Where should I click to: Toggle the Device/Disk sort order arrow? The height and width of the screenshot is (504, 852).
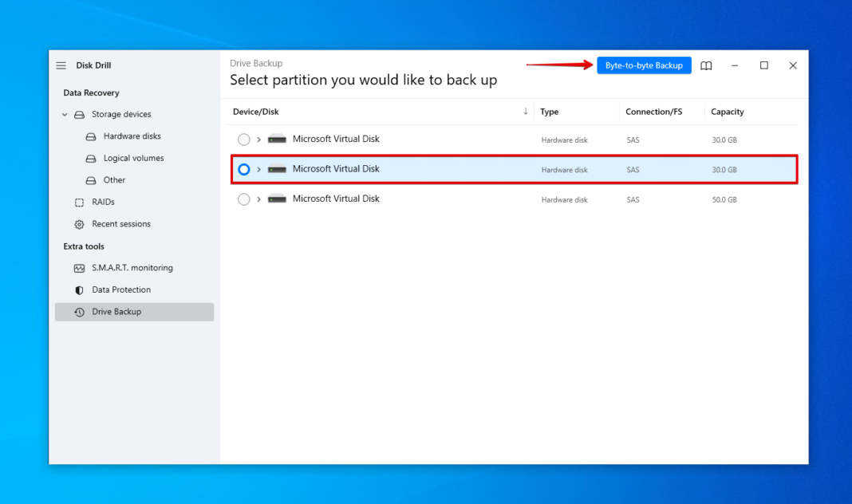tap(526, 111)
